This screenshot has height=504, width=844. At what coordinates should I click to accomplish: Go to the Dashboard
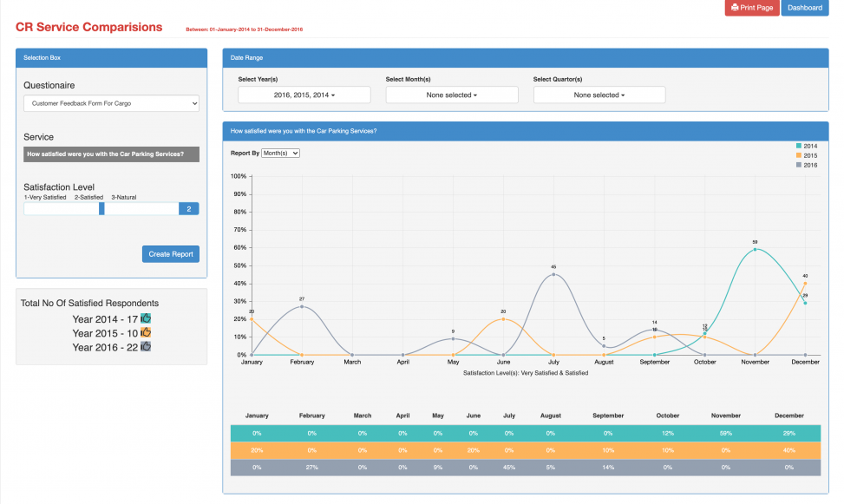[804, 8]
